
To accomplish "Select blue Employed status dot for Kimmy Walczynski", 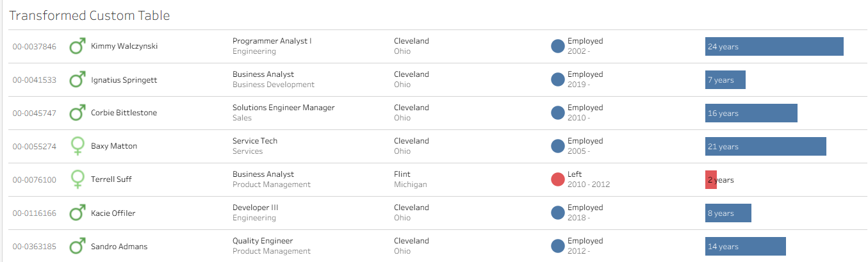I will [558, 46].
